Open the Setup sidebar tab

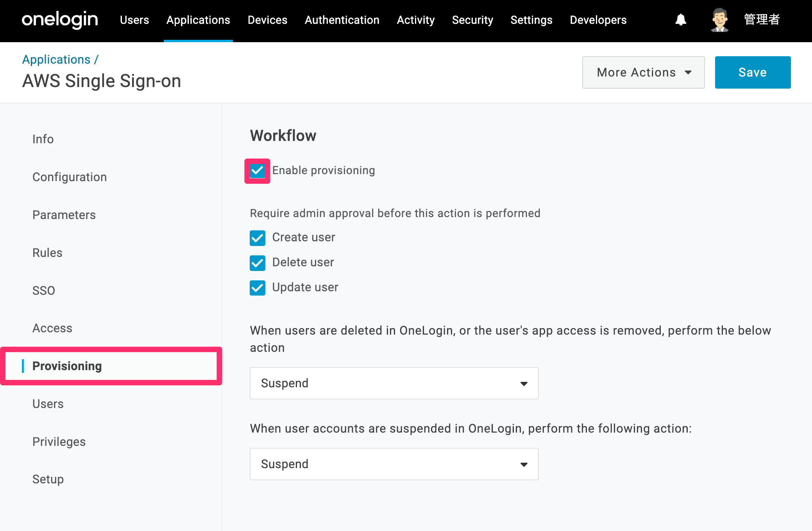pyautogui.click(x=48, y=479)
